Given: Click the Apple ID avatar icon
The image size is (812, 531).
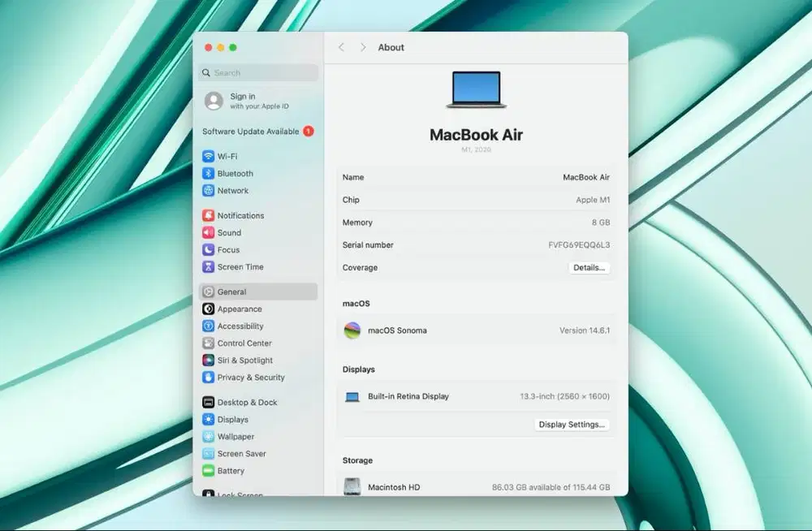Looking at the screenshot, I should click(214, 101).
